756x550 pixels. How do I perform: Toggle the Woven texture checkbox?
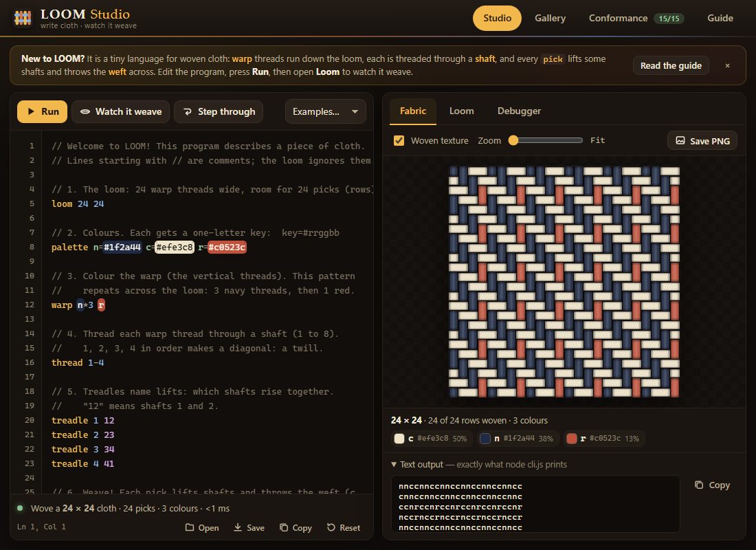399,140
